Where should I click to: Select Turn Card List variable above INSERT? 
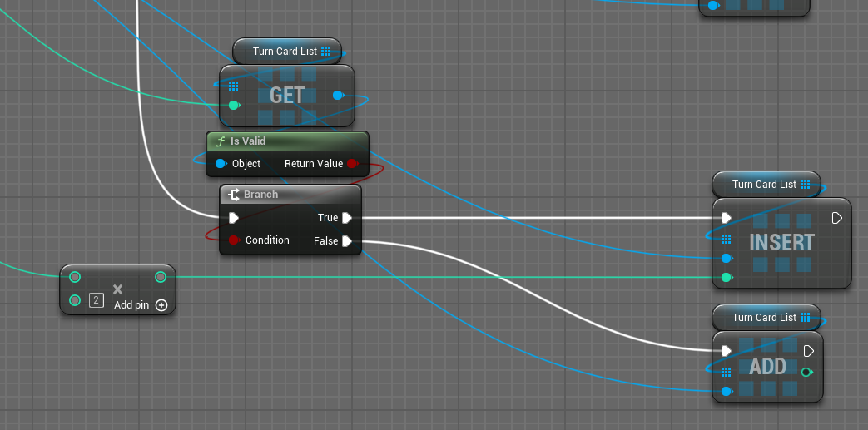(x=765, y=185)
